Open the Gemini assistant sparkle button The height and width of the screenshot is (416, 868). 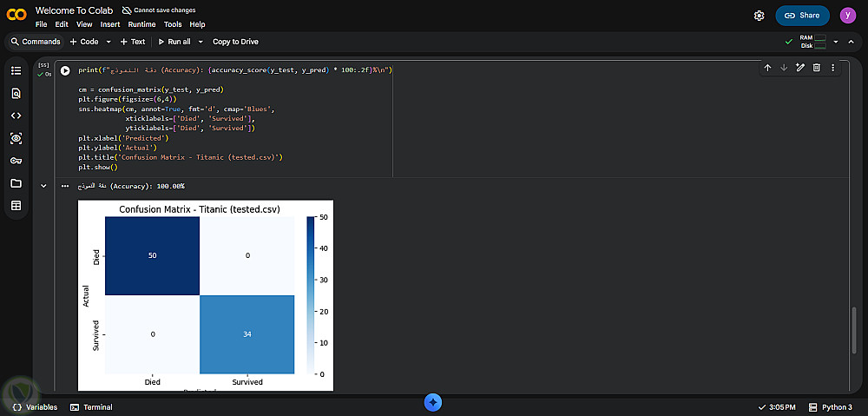tap(433, 403)
